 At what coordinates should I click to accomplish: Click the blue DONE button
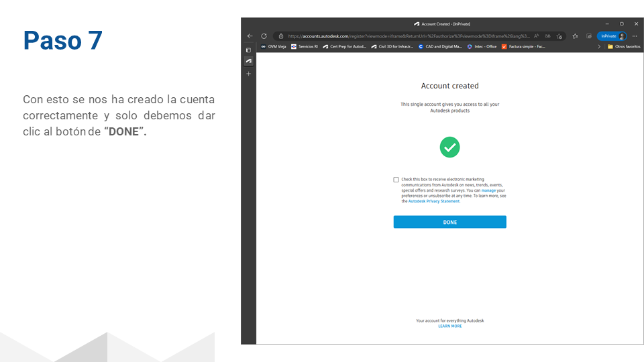pos(449,222)
